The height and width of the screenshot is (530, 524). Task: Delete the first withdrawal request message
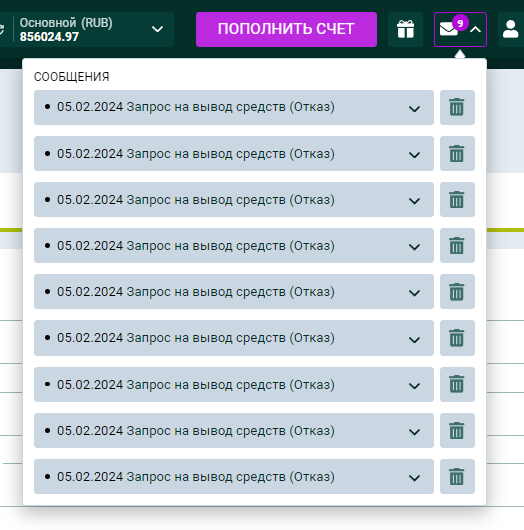pos(457,107)
